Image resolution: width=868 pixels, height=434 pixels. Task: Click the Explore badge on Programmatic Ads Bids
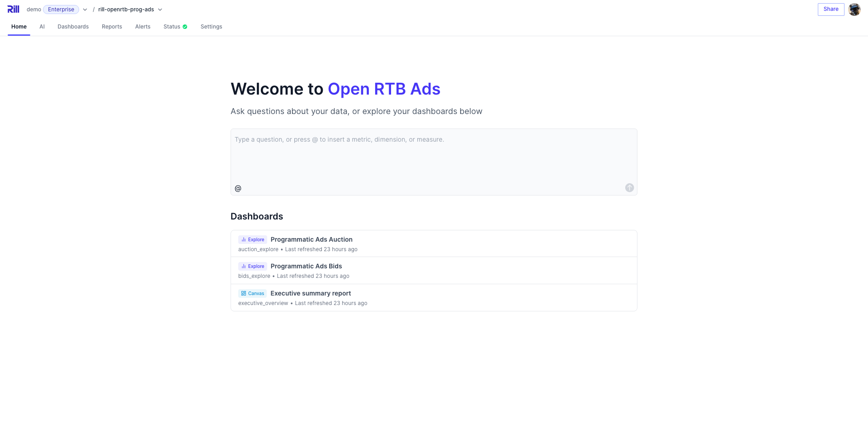pyautogui.click(x=253, y=267)
